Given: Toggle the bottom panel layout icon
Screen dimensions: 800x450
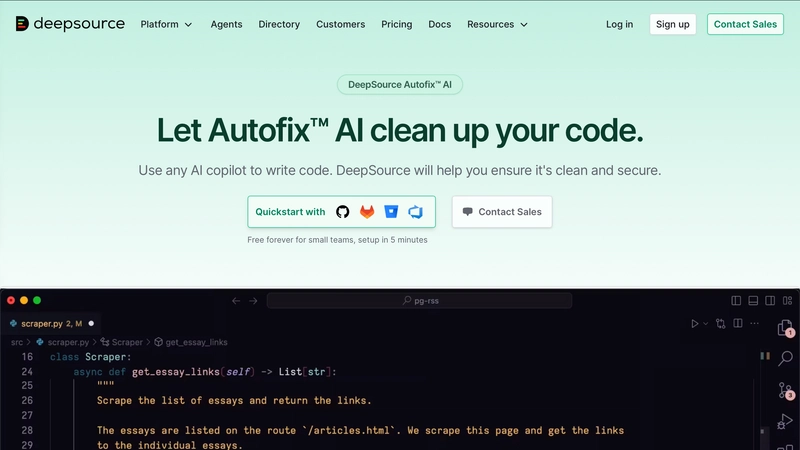Looking at the screenshot, I should pos(753,300).
